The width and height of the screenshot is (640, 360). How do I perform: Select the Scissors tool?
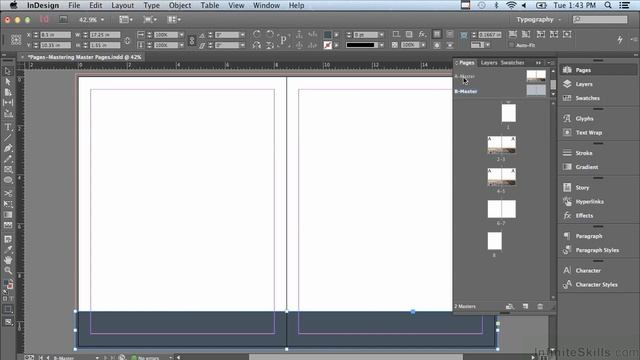[x=8, y=193]
